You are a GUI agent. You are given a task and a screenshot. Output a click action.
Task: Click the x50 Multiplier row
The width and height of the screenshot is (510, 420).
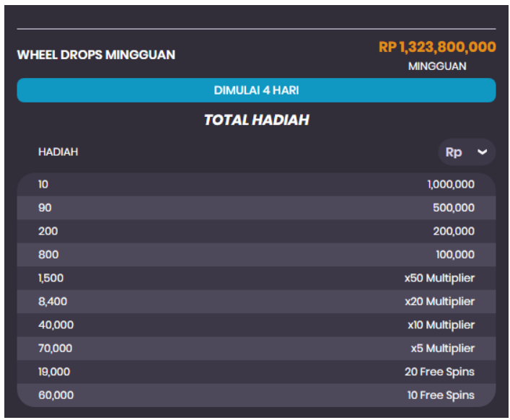pos(256,279)
